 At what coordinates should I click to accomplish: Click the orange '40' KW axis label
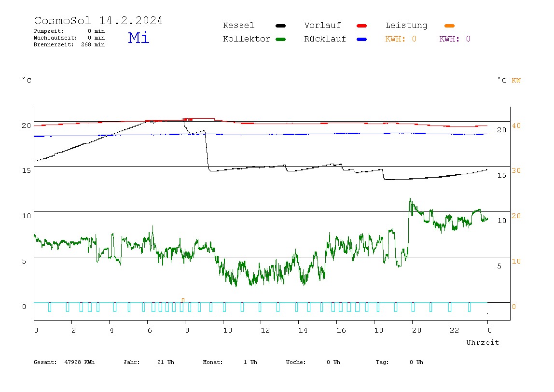pos(516,126)
